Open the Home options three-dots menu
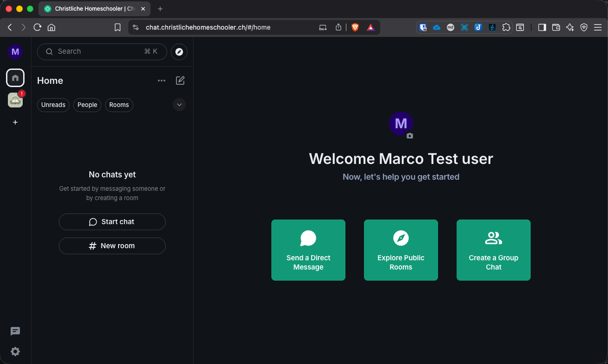 click(x=162, y=81)
